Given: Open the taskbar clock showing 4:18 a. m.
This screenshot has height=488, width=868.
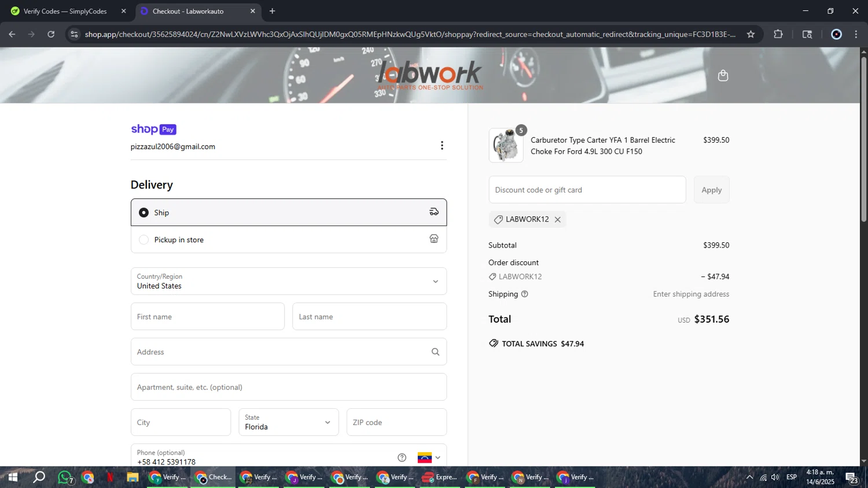Looking at the screenshot, I should tap(821, 477).
